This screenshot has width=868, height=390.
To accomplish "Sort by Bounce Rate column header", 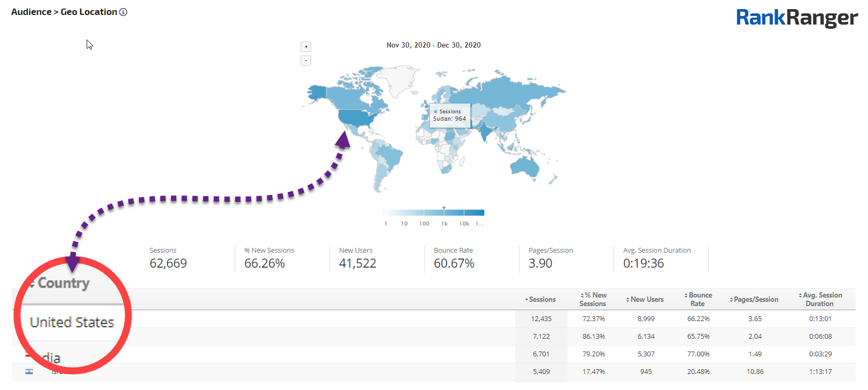I will pos(698,299).
